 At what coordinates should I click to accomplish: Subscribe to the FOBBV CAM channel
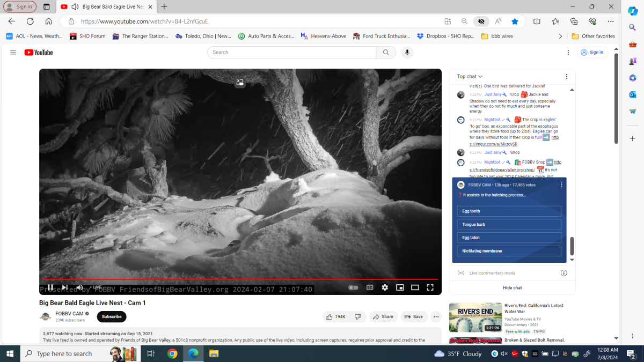click(x=112, y=317)
